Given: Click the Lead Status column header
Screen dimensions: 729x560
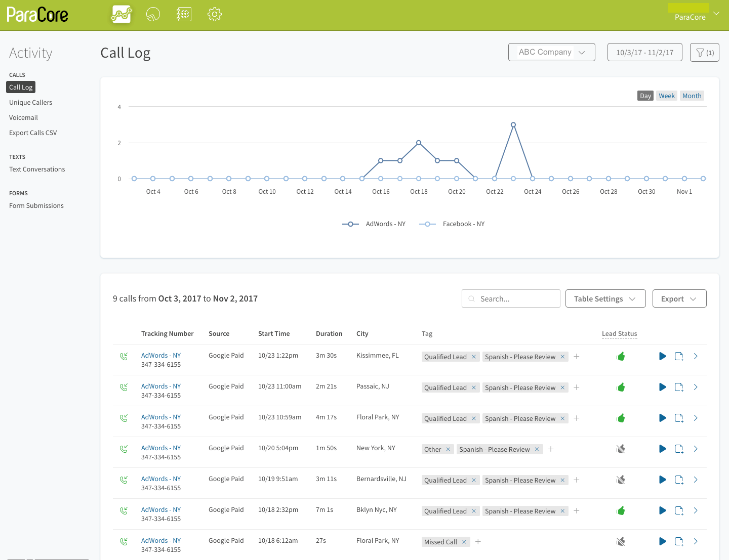Looking at the screenshot, I should coord(619,333).
